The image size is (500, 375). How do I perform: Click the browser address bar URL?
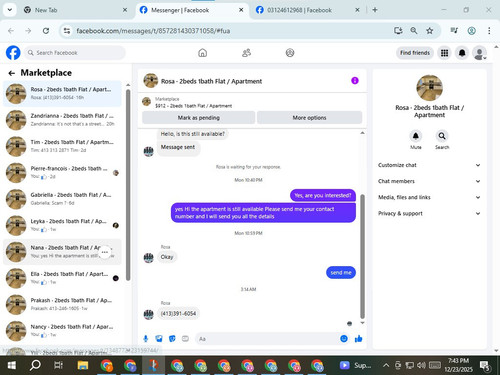153,31
